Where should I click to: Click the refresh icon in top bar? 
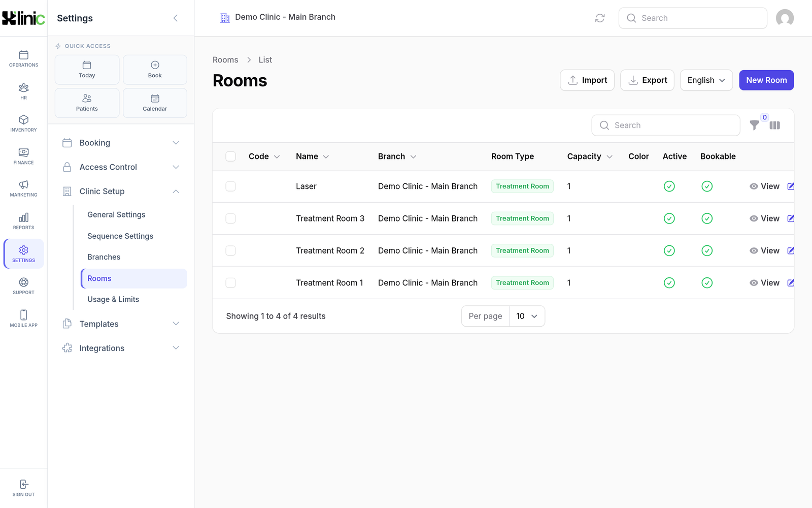(600, 18)
